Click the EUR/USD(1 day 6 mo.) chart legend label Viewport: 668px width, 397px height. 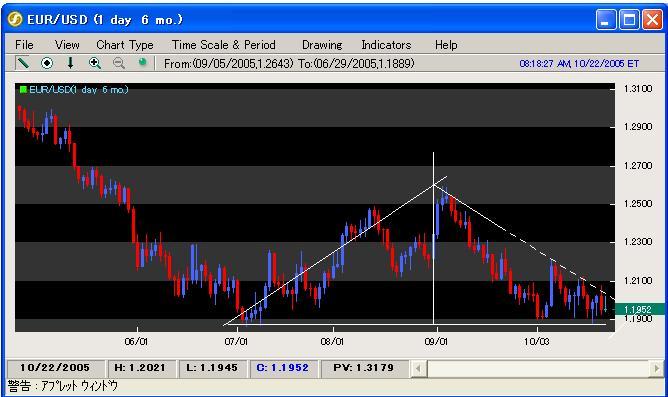tap(78, 89)
